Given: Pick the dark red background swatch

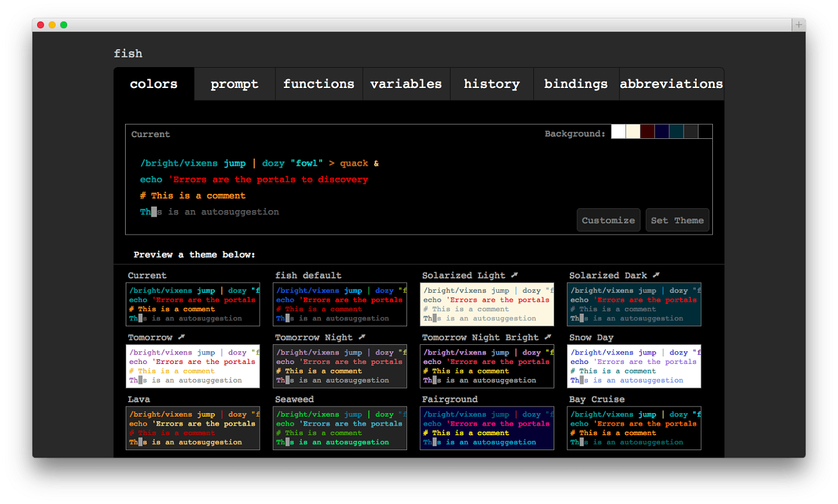Looking at the screenshot, I should pyautogui.click(x=647, y=132).
